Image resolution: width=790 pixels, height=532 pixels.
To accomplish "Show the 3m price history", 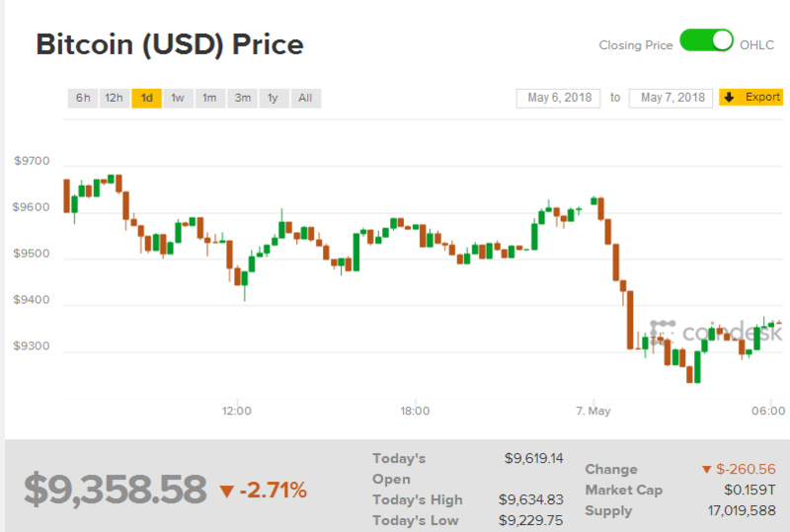I will (241, 98).
